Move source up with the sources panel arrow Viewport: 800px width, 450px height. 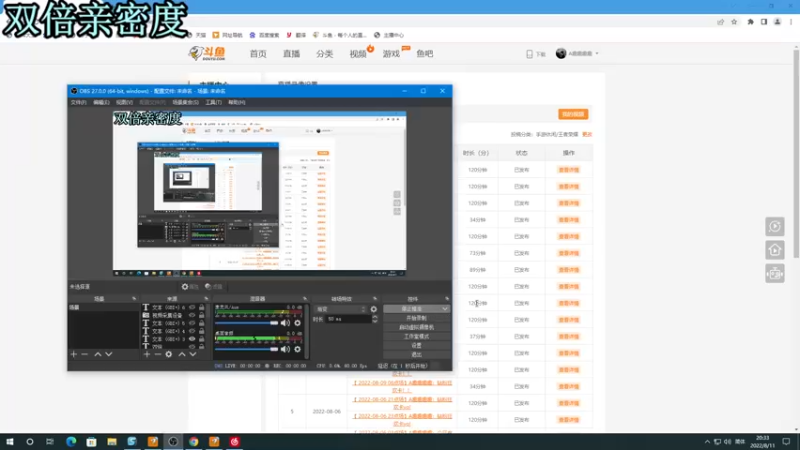click(x=182, y=354)
